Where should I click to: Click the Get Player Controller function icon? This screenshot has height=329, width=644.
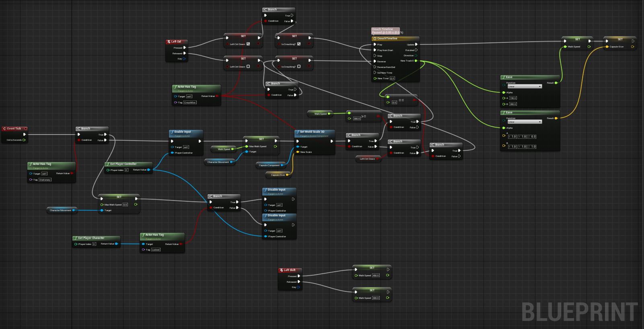(x=108, y=164)
